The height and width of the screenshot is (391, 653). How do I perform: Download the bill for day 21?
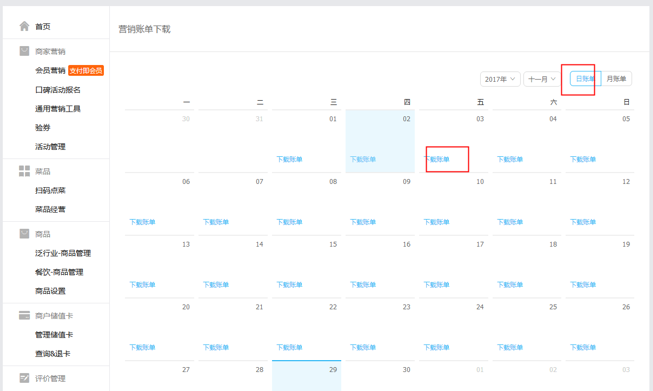(216, 347)
